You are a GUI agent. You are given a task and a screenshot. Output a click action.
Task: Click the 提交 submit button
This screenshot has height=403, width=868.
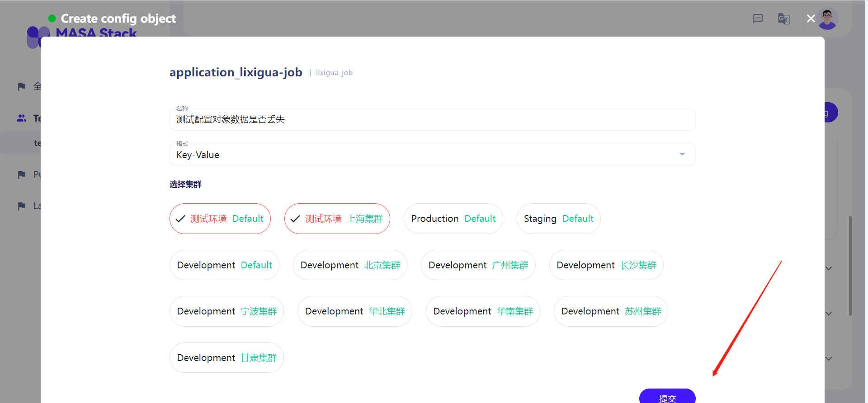point(667,396)
